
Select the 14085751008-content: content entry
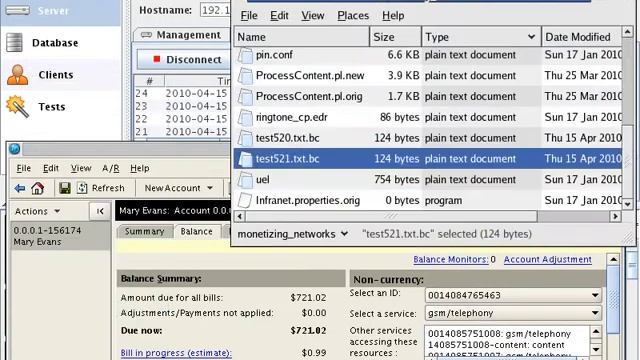[x=496, y=345]
